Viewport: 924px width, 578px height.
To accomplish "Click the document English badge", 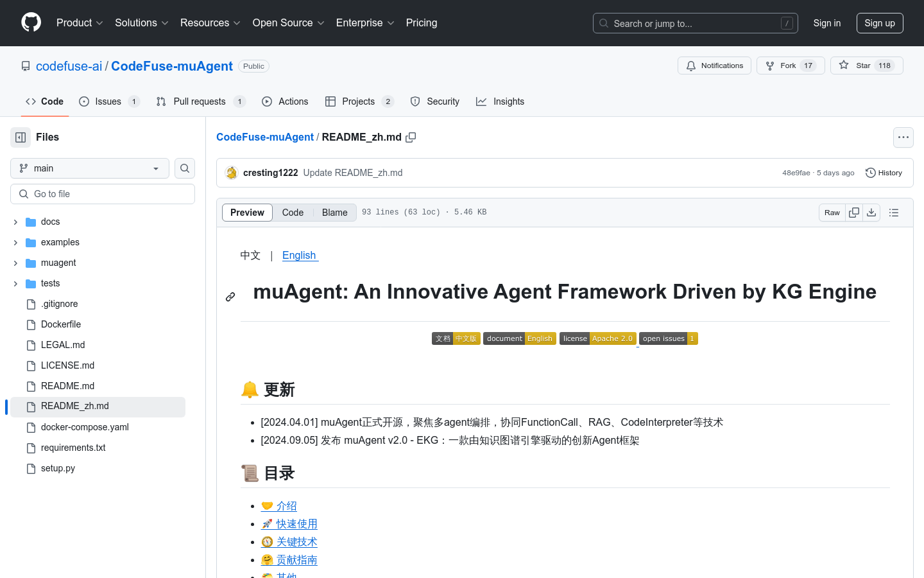I will click(x=520, y=338).
